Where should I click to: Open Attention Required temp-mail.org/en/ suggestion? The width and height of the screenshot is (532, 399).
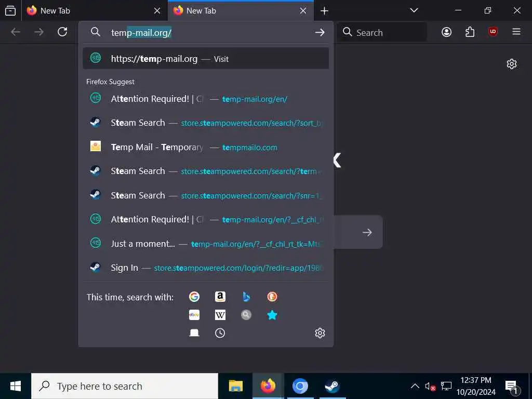(206, 99)
